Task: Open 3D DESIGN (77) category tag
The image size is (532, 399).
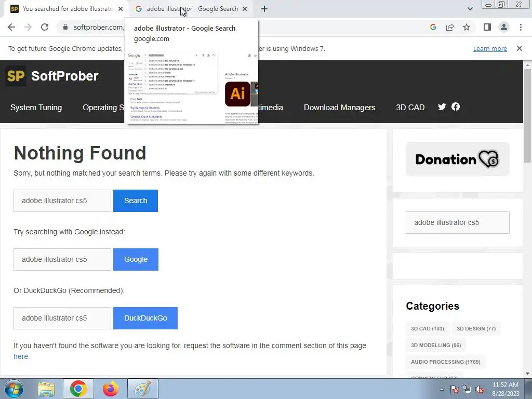Action: tap(476, 329)
